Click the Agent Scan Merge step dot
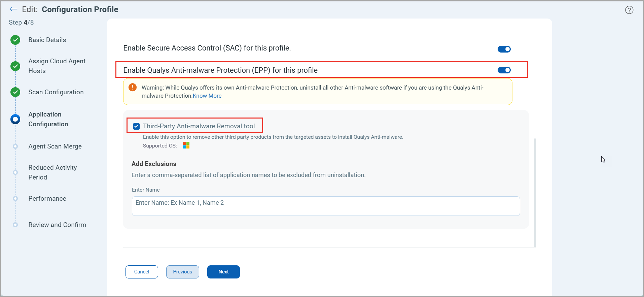 tap(15, 146)
